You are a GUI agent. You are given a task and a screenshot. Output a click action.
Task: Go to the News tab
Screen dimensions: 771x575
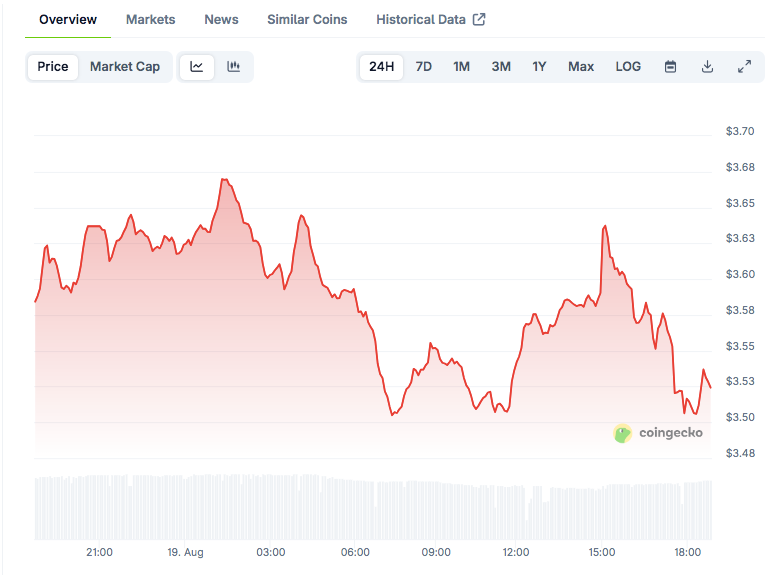[x=221, y=20]
